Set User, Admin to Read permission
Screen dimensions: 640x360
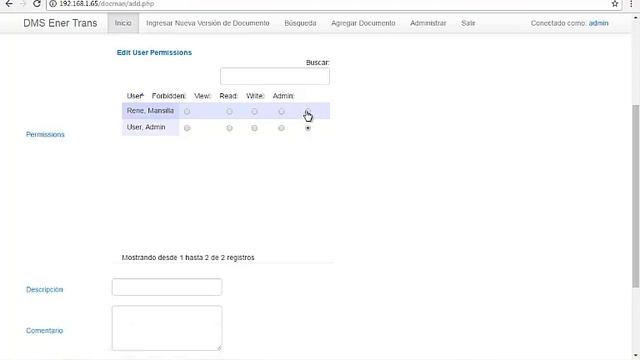coord(254,128)
